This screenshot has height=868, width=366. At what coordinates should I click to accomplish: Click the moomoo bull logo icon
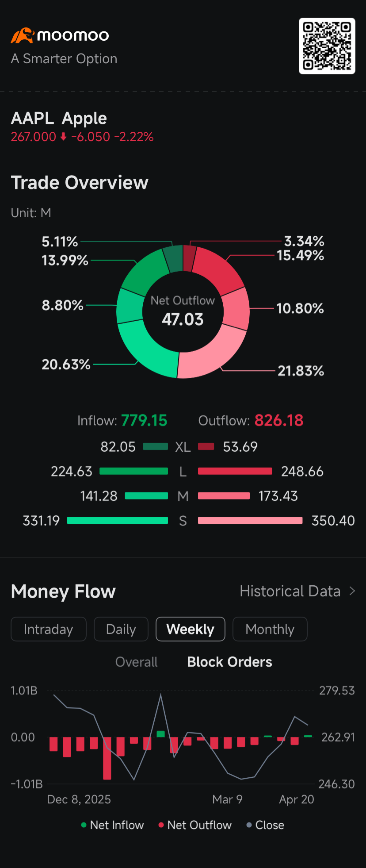click(22, 35)
